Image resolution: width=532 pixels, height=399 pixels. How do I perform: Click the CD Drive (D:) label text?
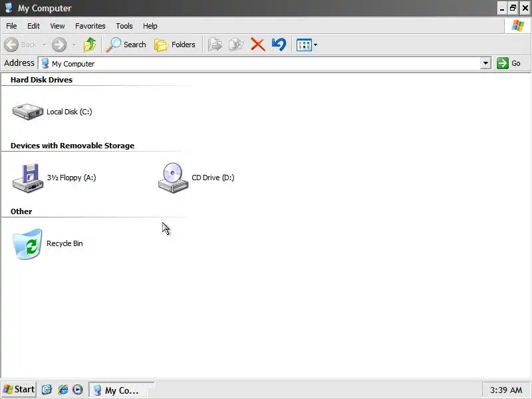click(x=213, y=178)
